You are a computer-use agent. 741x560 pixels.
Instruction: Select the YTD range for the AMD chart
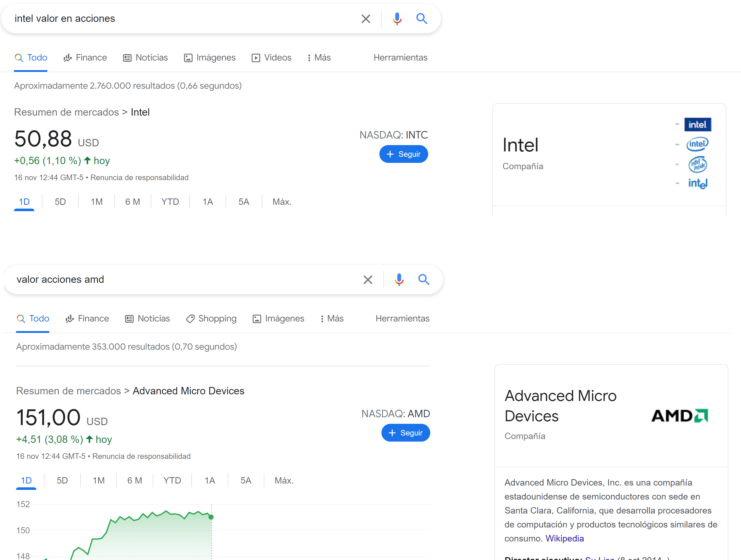click(172, 481)
